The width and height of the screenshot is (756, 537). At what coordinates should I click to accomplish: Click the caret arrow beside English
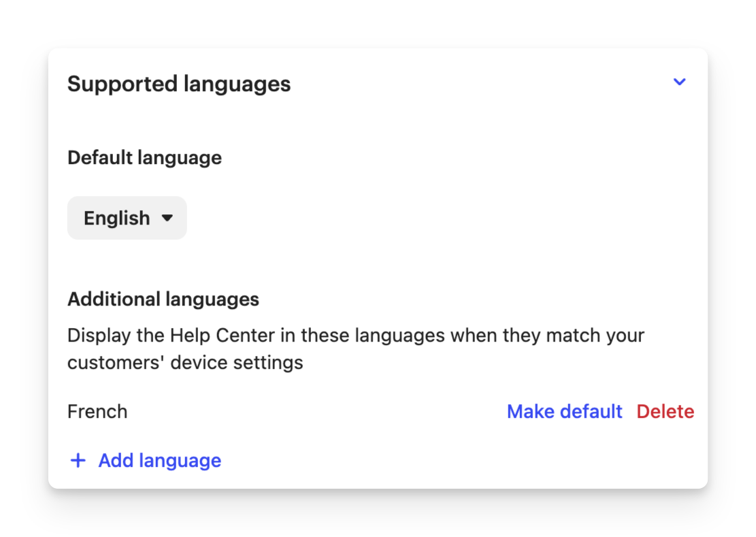pos(167,218)
